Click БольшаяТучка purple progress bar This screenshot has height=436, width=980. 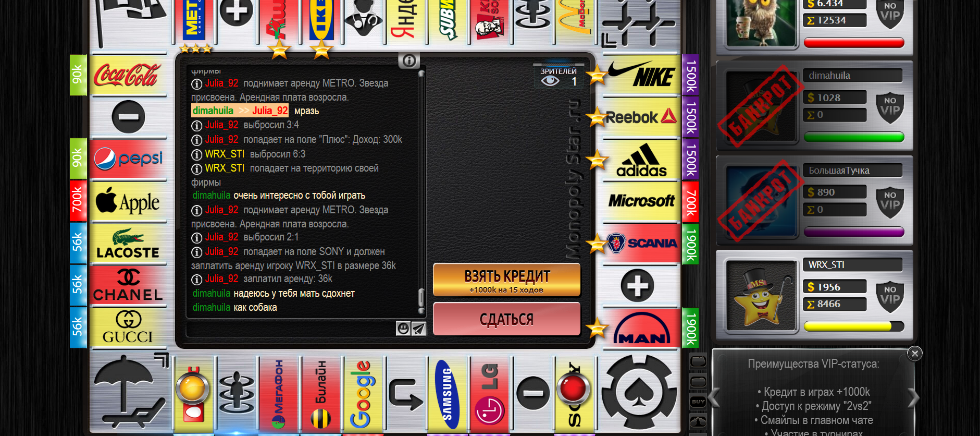[x=854, y=232]
